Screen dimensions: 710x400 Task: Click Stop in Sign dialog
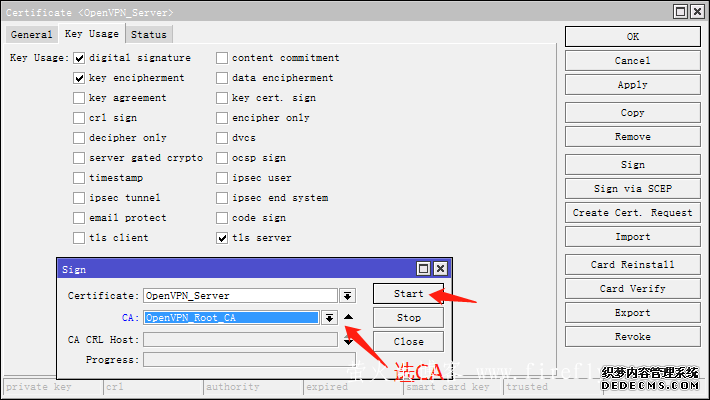[x=408, y=318]
